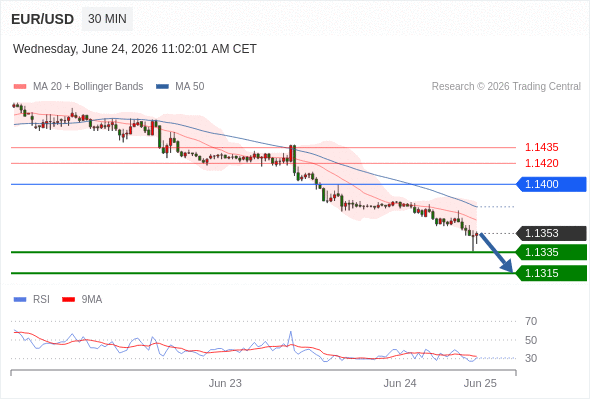Toggle the RSI legend swatch

(20, 300)
